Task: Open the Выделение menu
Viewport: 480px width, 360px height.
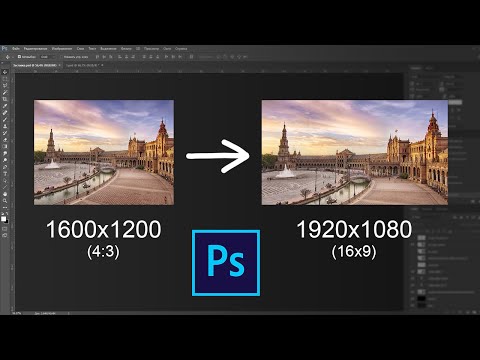Action: coord(108,49)
